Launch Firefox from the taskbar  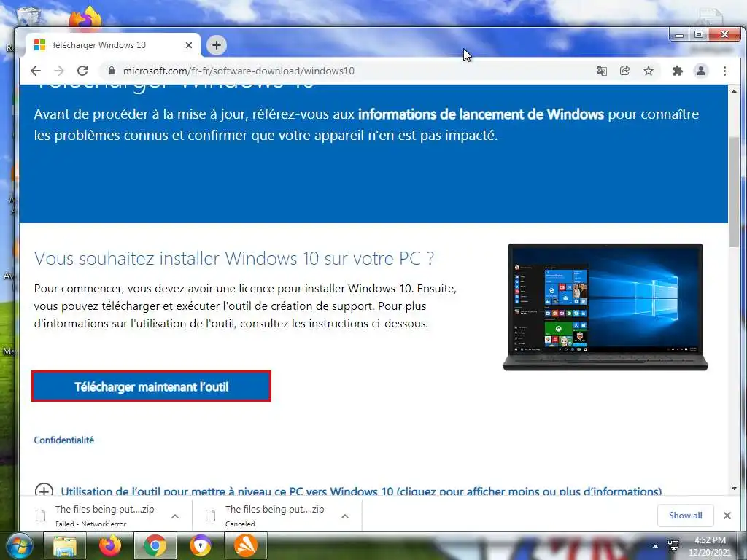point(110,545)
